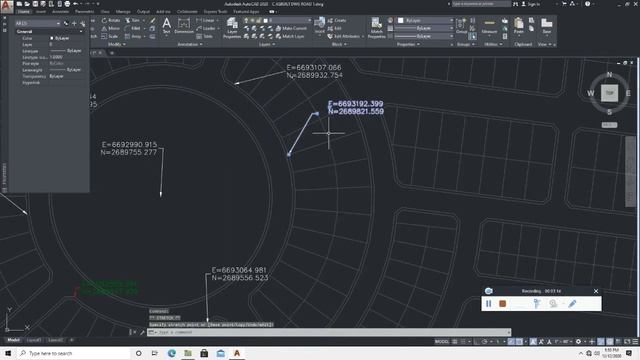Switch to the Layout1 tab

pyautogui.click(x=34, y=340)
